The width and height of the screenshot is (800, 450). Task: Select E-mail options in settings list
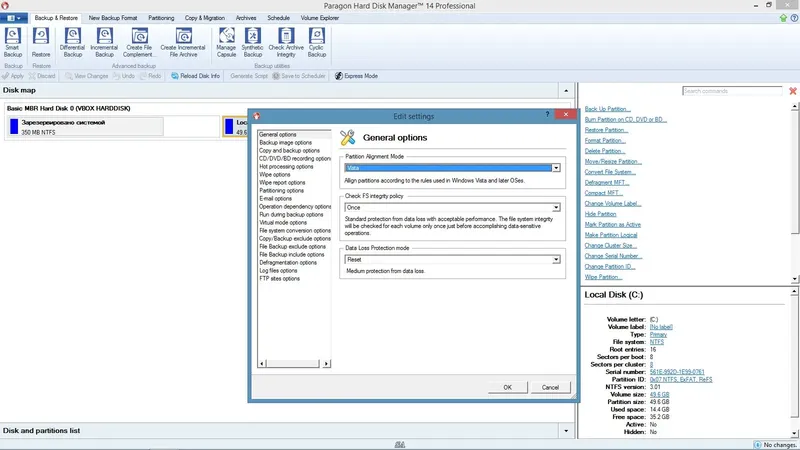click(x=275, y=198)
